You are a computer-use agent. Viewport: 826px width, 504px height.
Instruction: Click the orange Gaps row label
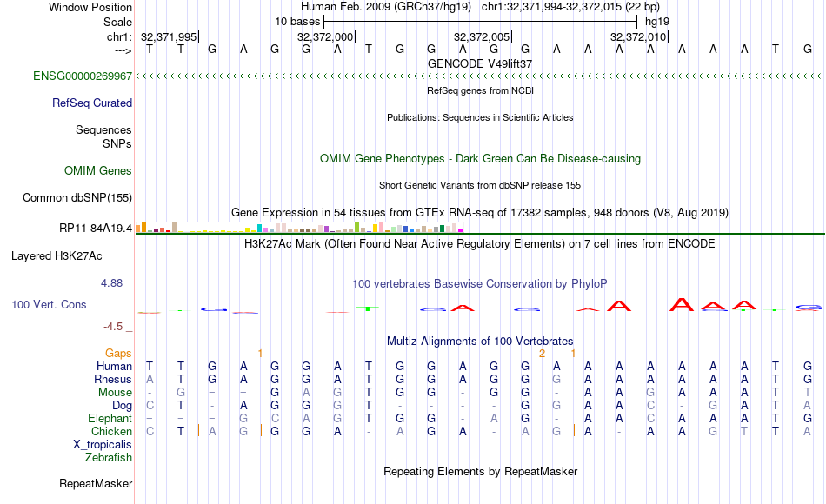118,354
